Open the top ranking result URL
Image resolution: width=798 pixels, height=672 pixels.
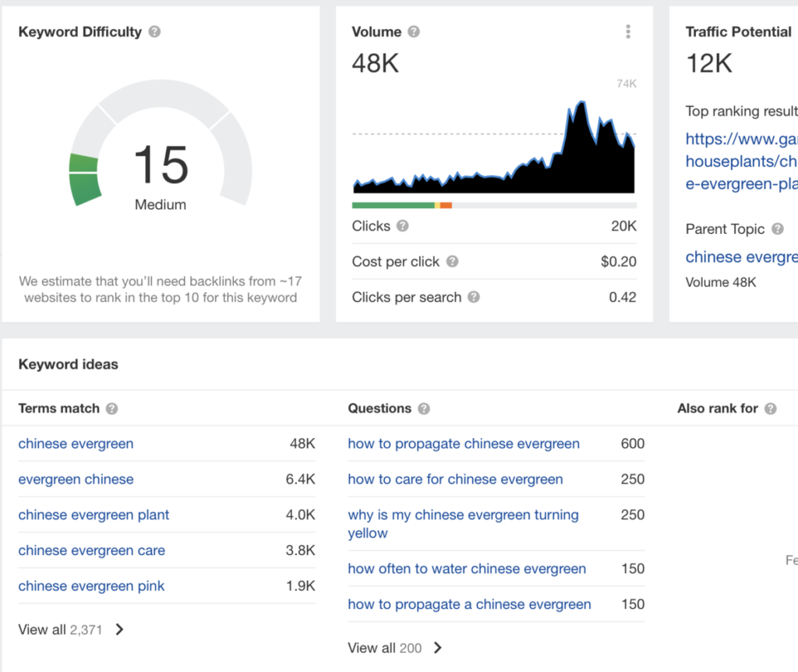741,161
